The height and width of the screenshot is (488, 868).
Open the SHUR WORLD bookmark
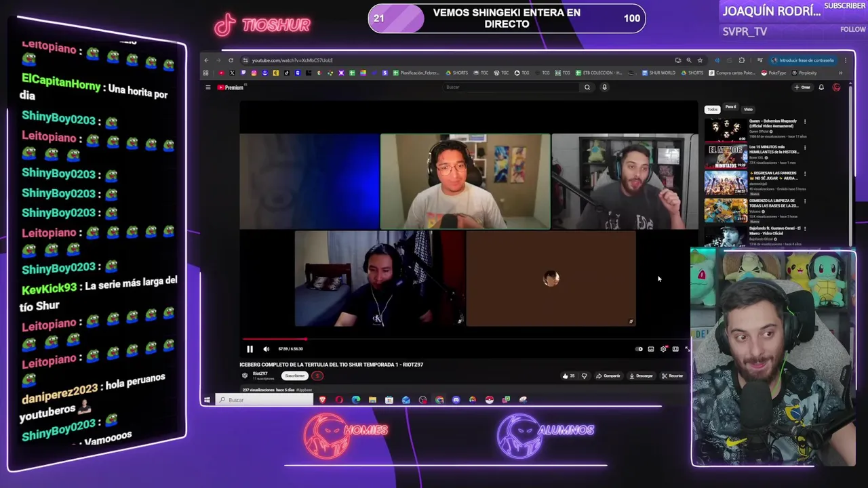(x=658, y=73)
